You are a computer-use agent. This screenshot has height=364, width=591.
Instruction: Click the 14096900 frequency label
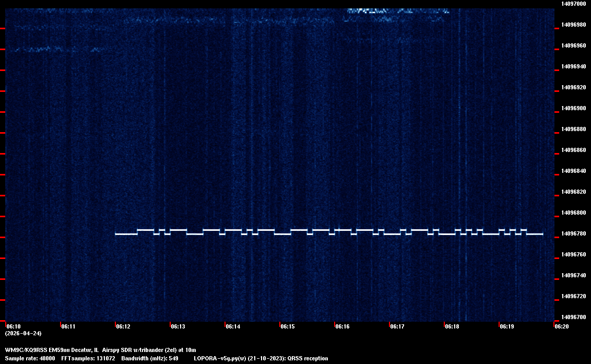(573, 108)
